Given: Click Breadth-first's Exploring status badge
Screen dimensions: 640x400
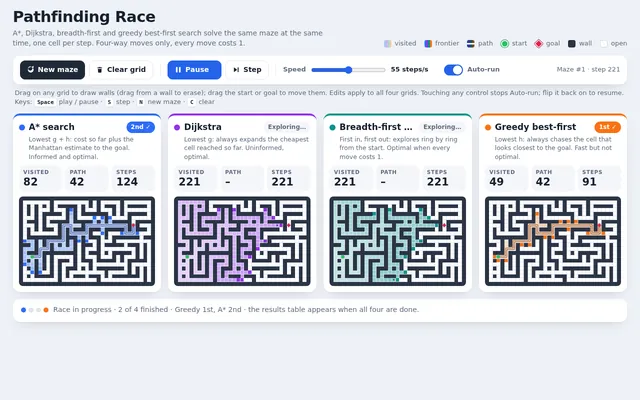Looking at the screenshot, I should point(442,127).
